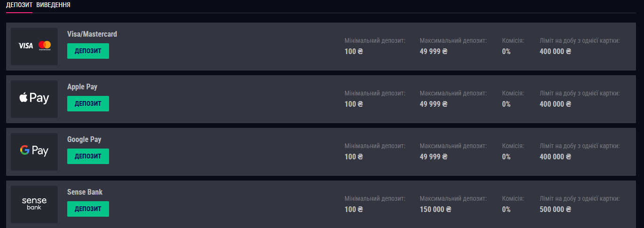Click the Visa/Mastercard logo icon
644x228 pixels.
(x=34, y=46)
